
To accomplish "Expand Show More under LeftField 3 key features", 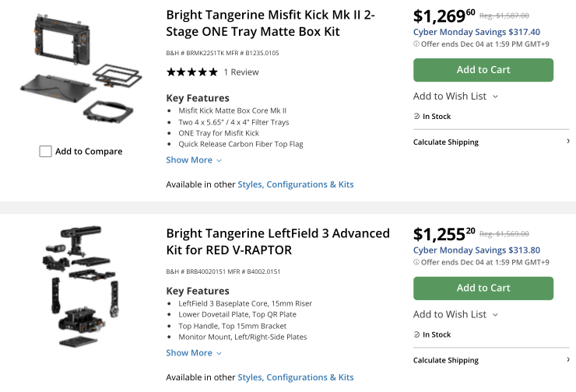I will point(194,353).
